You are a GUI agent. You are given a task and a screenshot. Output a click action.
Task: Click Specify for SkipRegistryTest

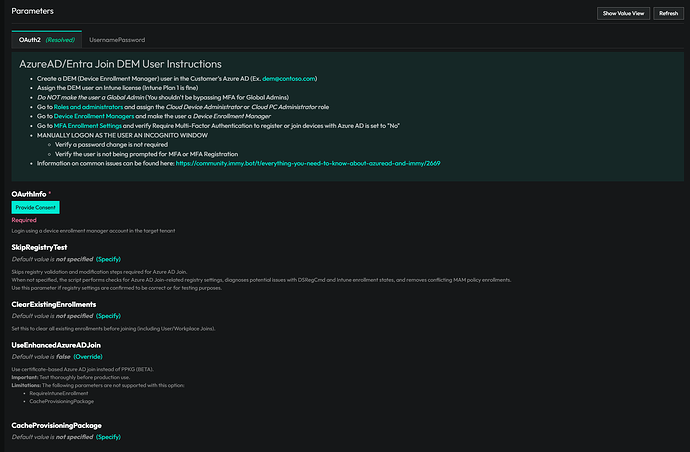pyautogui.click(x=109, y=259)
